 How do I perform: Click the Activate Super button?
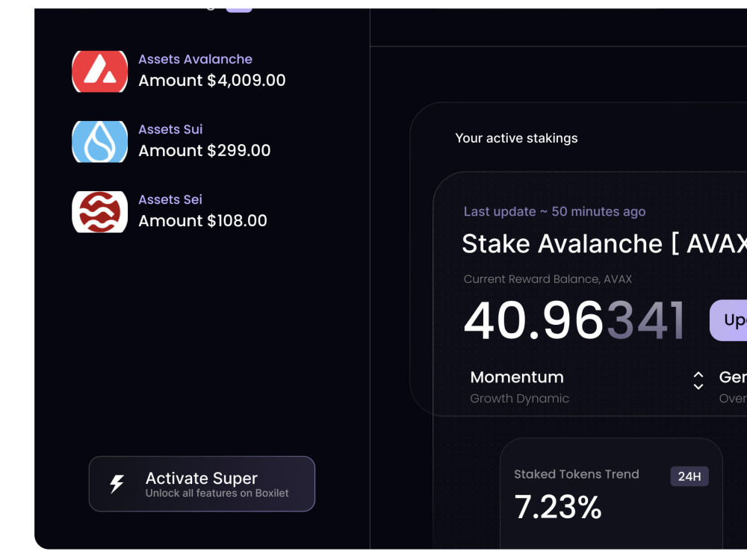coord(202,484)
